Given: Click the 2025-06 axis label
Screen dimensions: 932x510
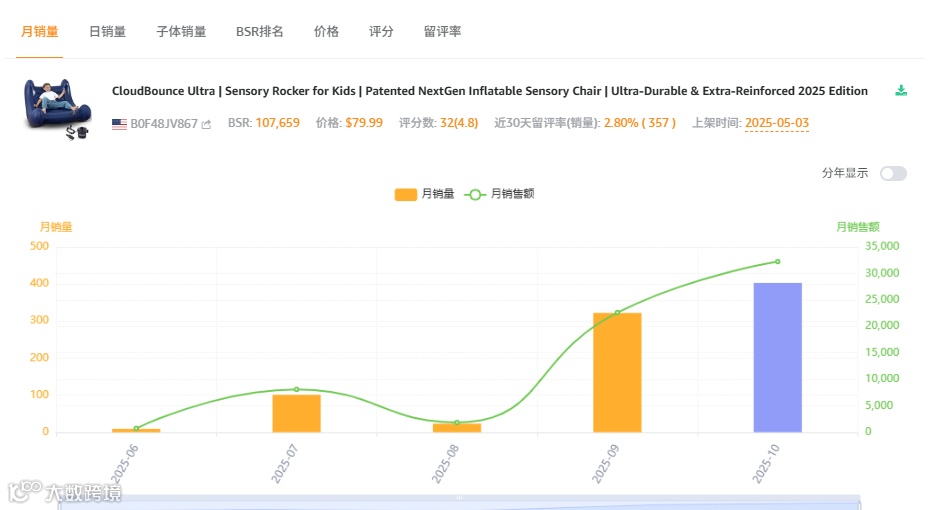Looking at the screenshot, I should pyautogui.click(x=125, y=464).
